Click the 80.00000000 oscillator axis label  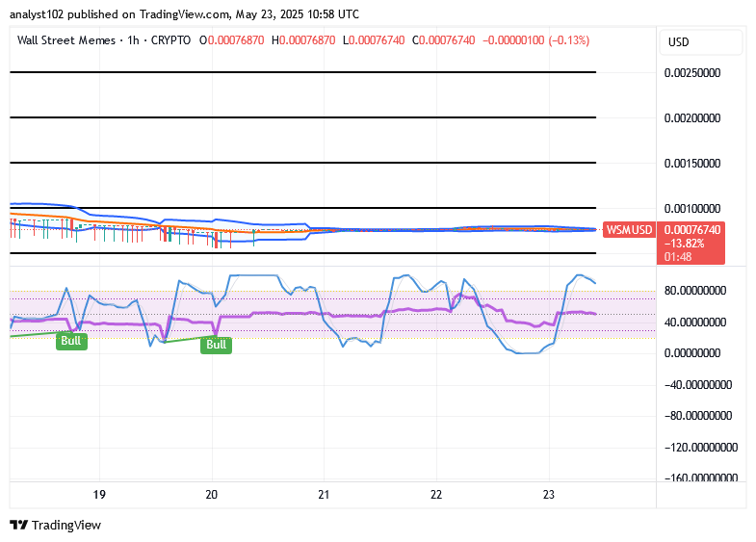pyautogui.click(x=694, y=291)
